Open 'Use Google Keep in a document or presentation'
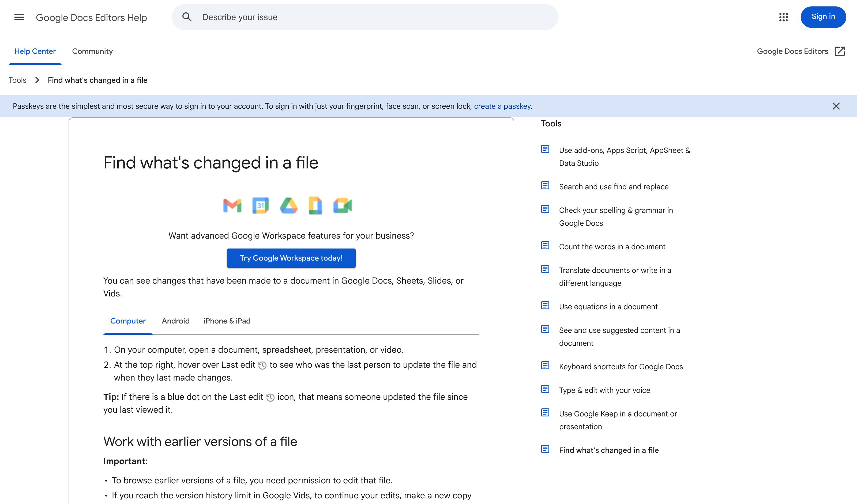This screenshot has height=504, width=857. pyautogui.click(x=618, y=420)
